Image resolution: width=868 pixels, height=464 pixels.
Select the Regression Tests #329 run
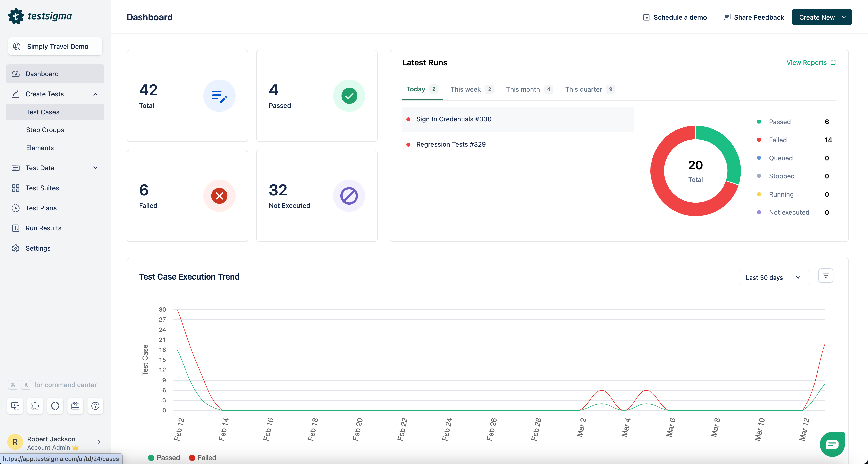click(x=451, y=144)
